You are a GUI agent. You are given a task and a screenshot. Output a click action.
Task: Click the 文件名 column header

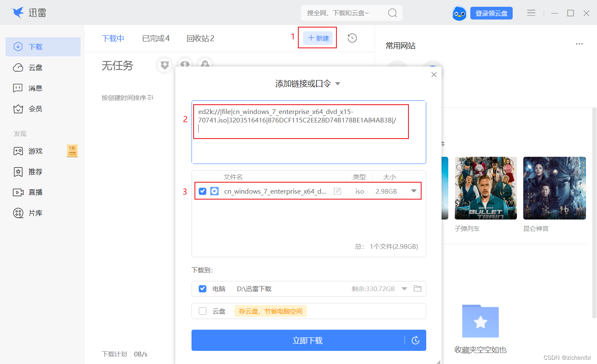[233, 177]
